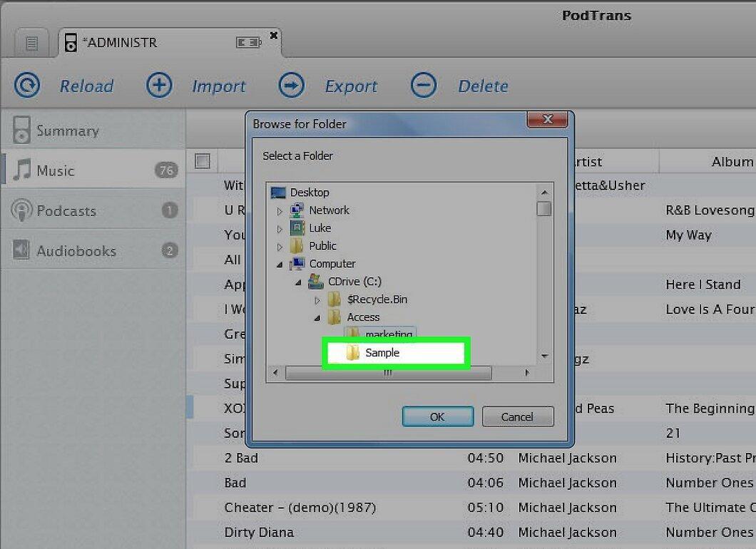Click album cell 'R&B Lovesong'
This screenshot has height=549, width=756.
tap(710, 210)
